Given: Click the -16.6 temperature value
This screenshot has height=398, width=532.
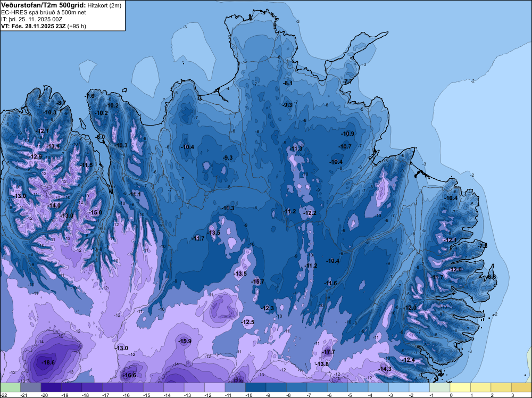Looking at the screenshot, I should point(129,375).
